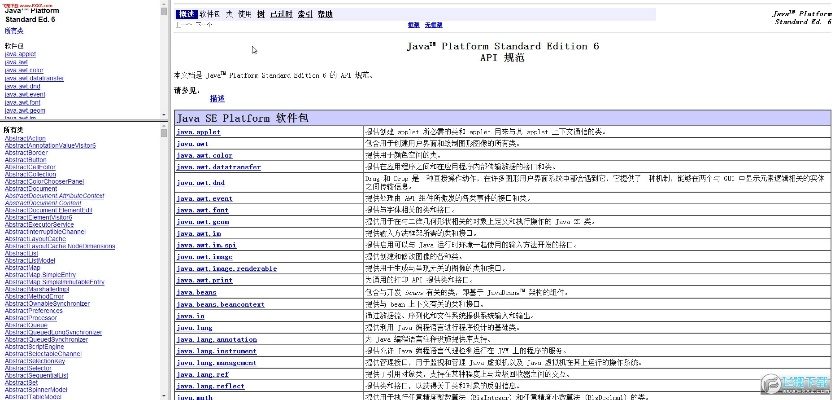This screenshot has width=835, height=400.
Task: Open java.io package in main table
Action: 191,316
